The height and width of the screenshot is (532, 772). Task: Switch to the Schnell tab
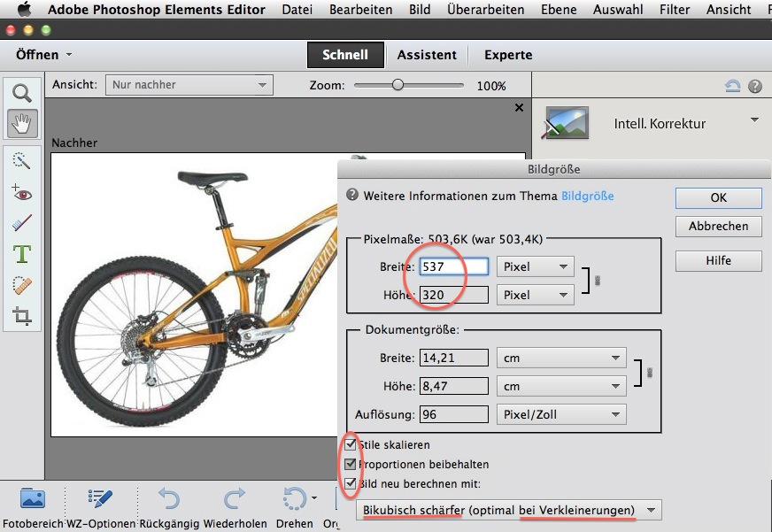[x=345, y=55]
